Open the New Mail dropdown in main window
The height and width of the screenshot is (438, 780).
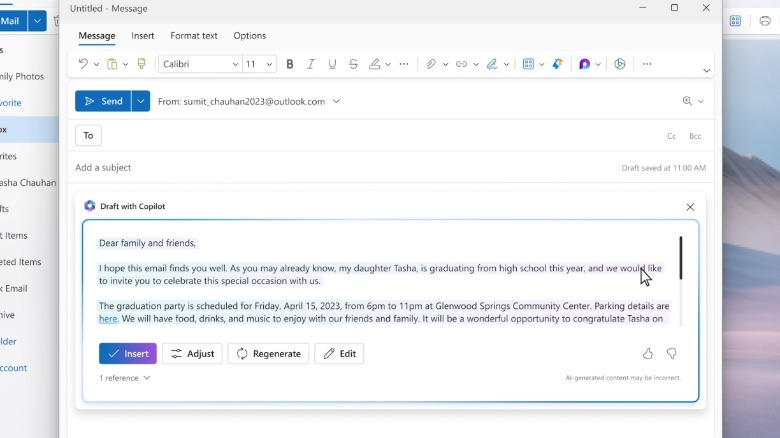[x=37, y=21]
